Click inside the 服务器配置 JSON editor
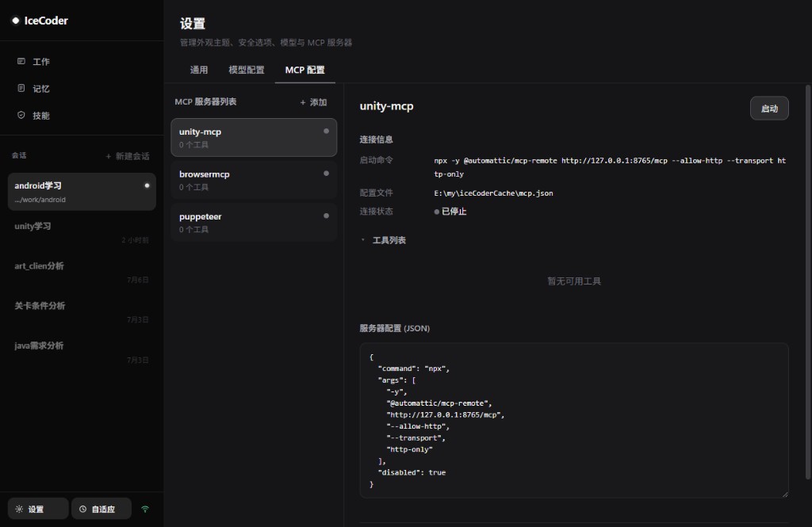 (574, 420)
